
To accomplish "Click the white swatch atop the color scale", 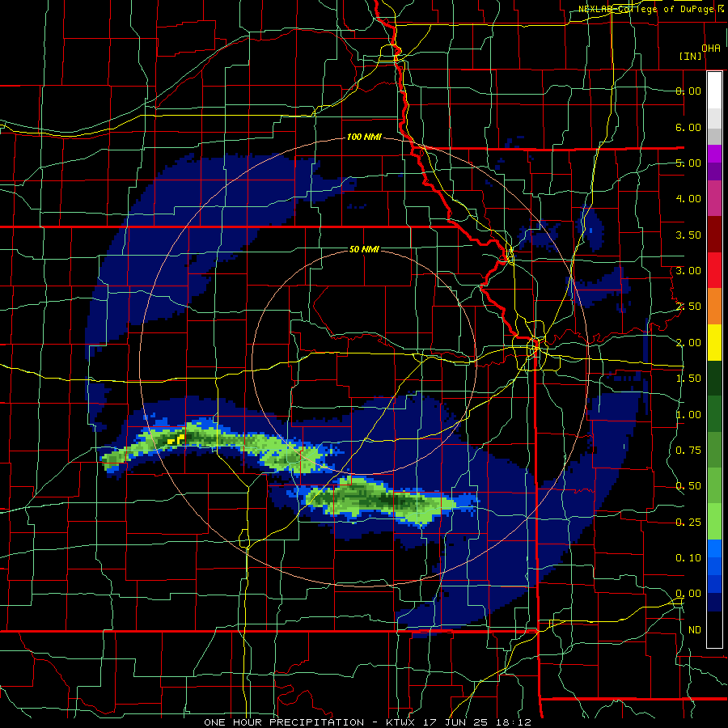I will (x=714, y=90).
